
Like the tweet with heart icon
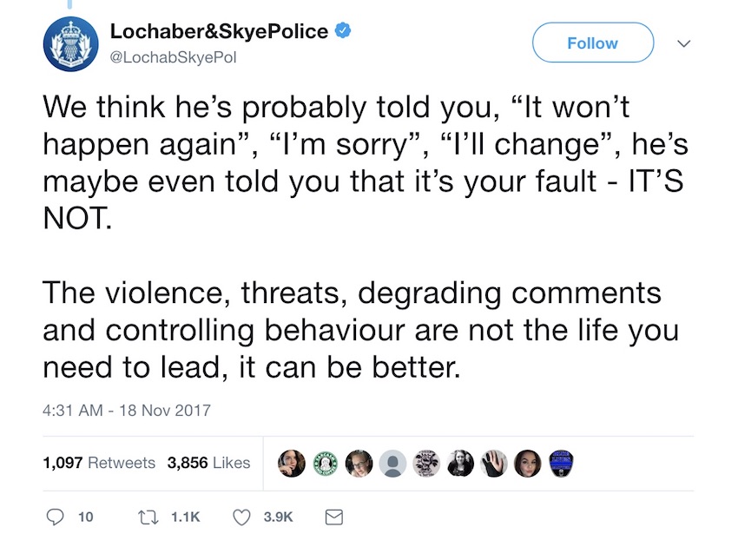tap(242, 517)
